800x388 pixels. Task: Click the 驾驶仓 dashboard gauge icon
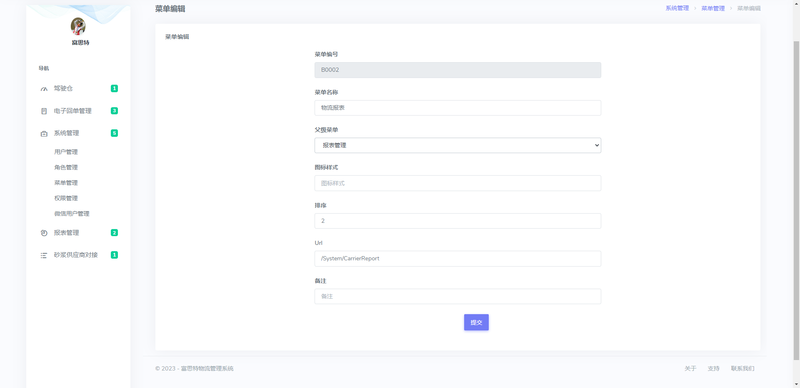(x=44, y=89)
